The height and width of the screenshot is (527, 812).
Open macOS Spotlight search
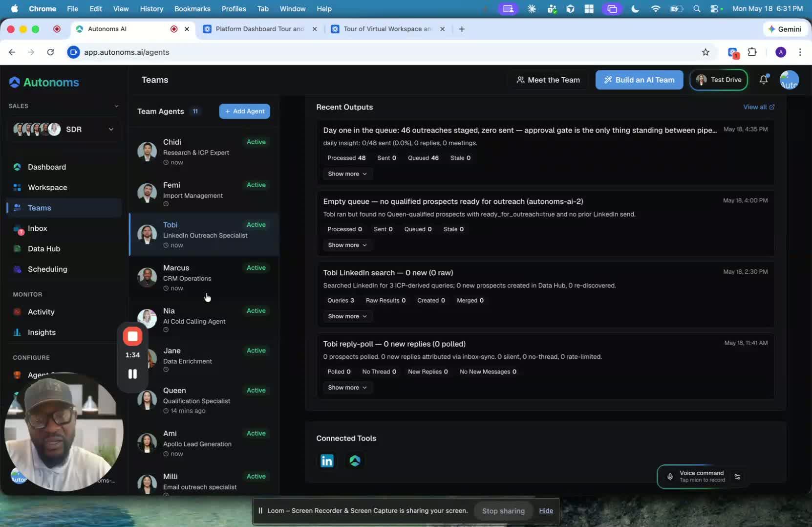point(697,9)
